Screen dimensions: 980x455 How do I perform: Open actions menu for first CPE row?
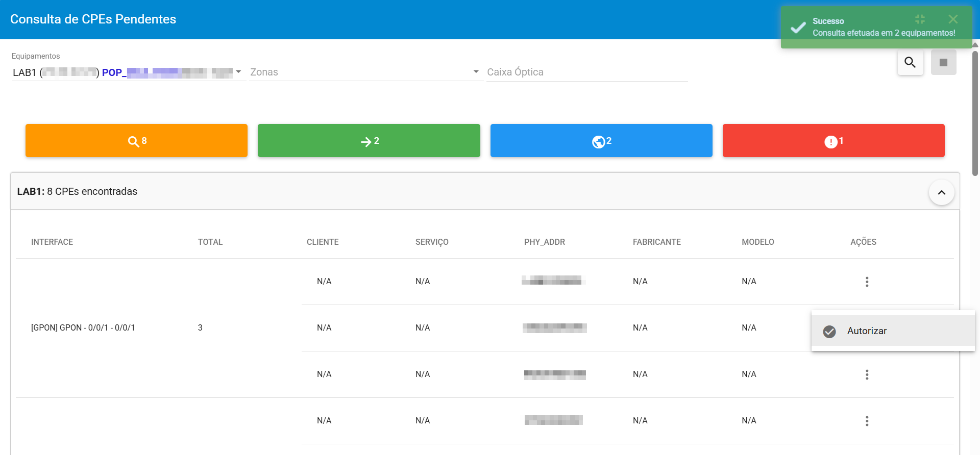tap(867, 282)
